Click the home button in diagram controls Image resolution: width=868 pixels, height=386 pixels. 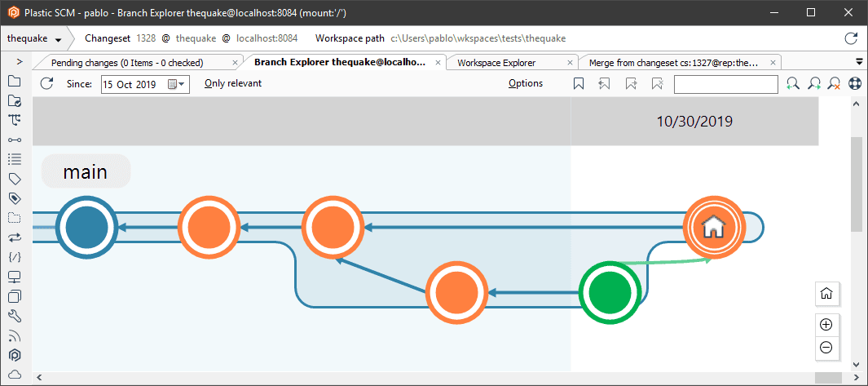click(826, 294)
